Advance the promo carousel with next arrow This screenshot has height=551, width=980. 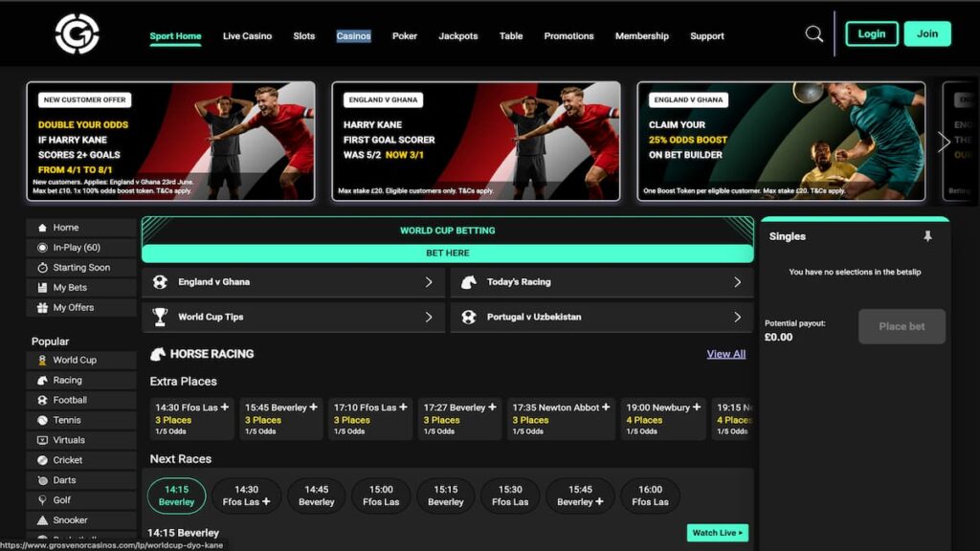click(944, 142)
